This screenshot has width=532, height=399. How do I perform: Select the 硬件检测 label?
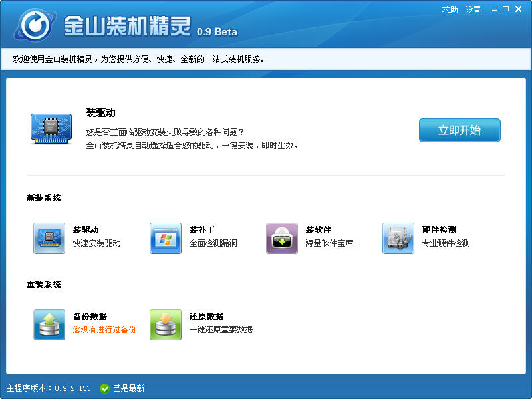point(439,230)
